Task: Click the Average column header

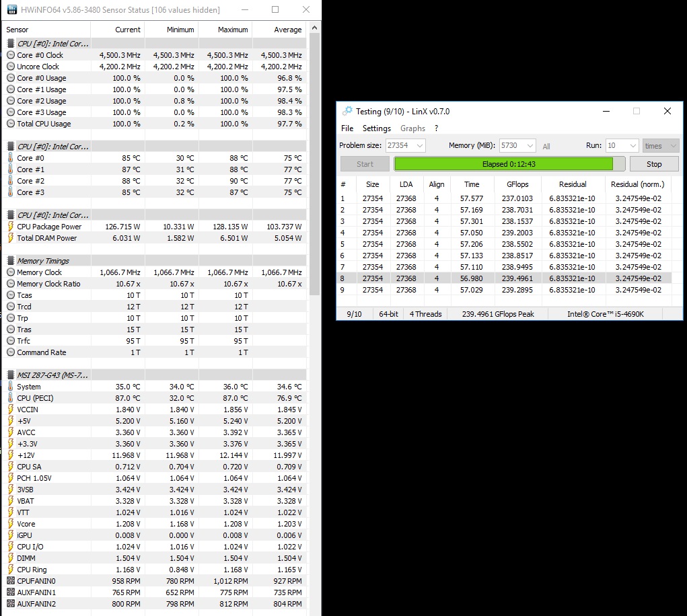Action: tap(279, 30)
